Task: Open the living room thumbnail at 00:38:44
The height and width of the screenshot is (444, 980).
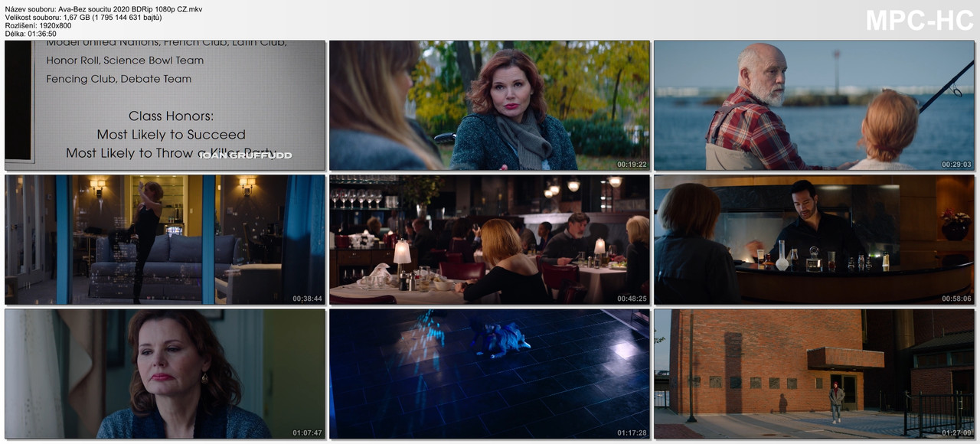Action: 165,240
